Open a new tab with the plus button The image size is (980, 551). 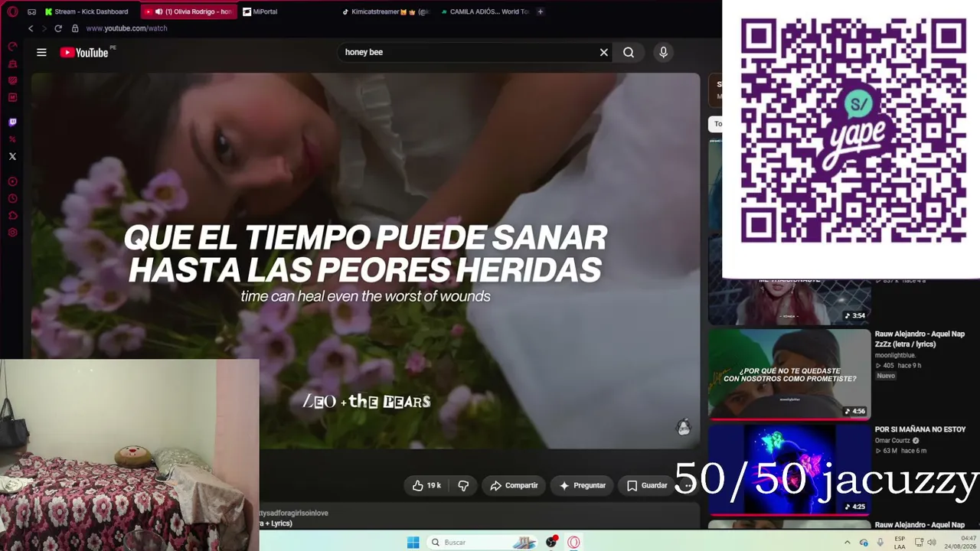pos(540,11)
